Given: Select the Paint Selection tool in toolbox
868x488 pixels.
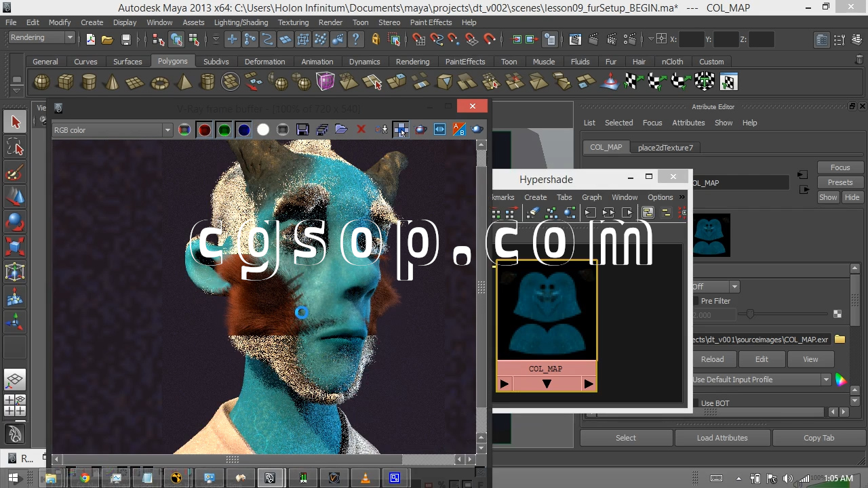Looking at the screenshot, I should pos(15,172).
